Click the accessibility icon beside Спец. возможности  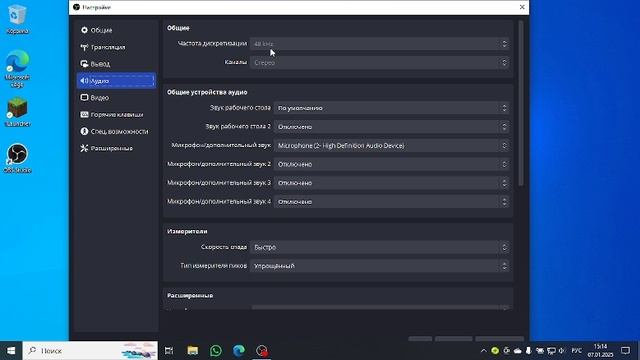(84, 131)
